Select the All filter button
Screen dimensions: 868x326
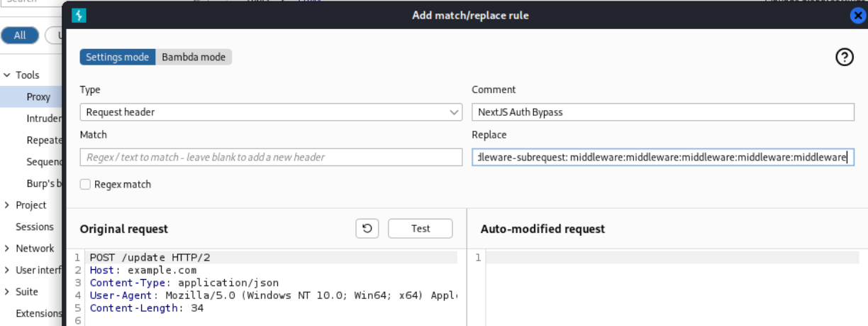[x=20, y=36]
